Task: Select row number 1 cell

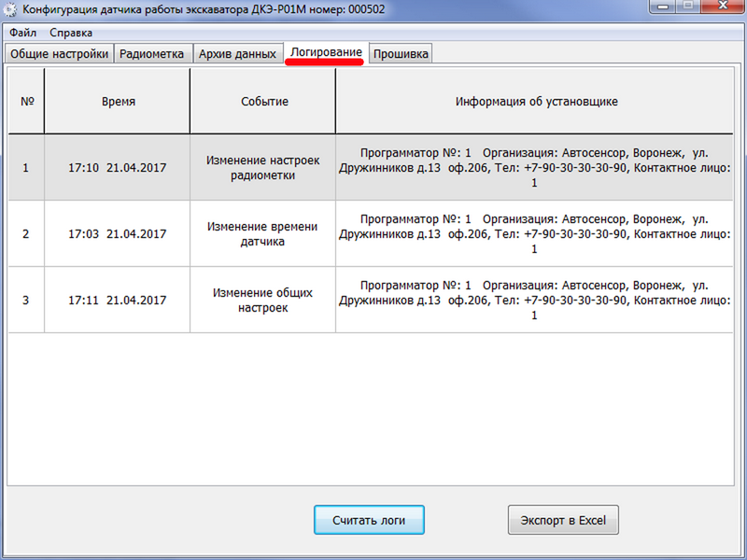Action: 26,168
